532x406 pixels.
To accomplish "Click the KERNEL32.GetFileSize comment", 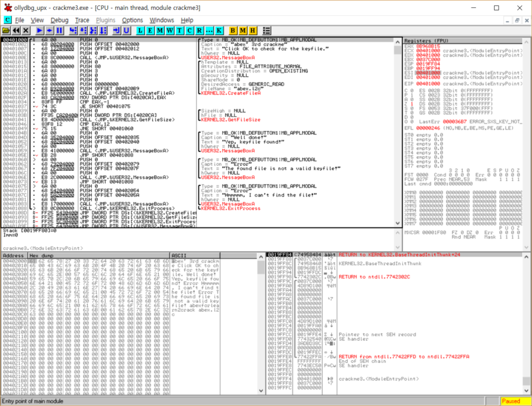I will pos(231,120).
